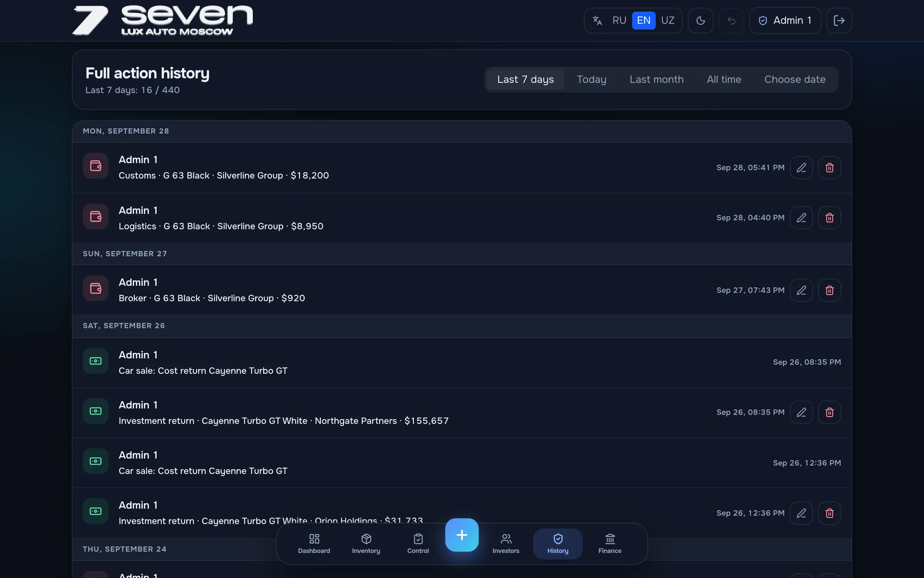Delete the Customs G 63 Black $18,200 entry
This screenshot has height=578, width=924.
[x=829, y=168]
